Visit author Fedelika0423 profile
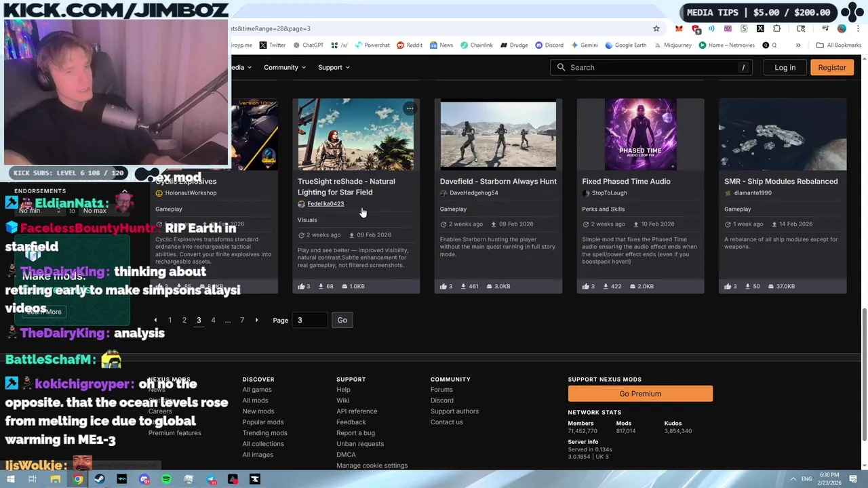868x488 pixels. 325,204
